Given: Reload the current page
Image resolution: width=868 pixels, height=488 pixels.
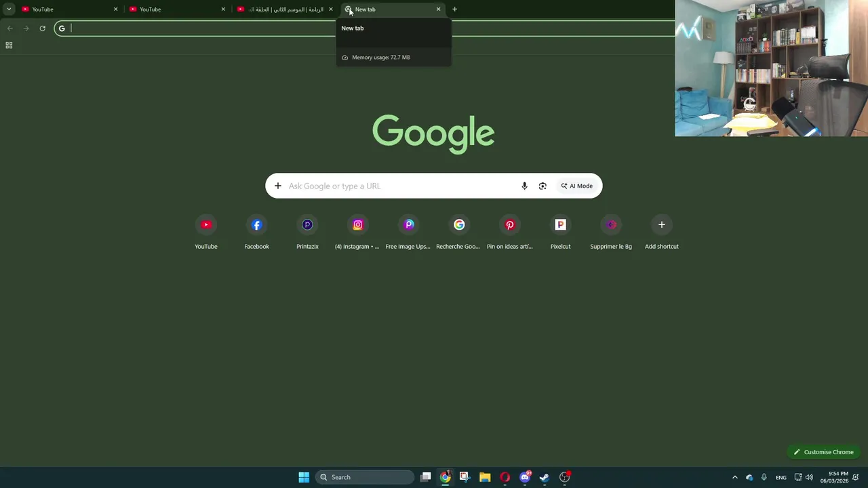Looking at the screenshot, I should point(42,28).
